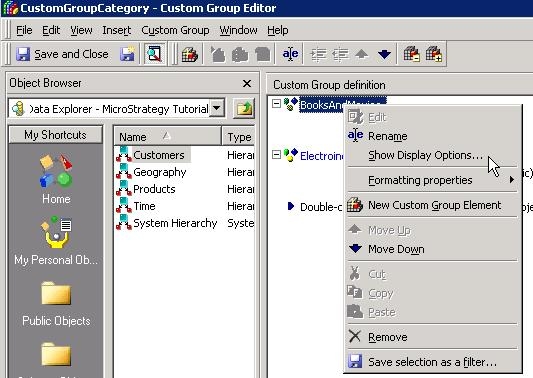Image resolution: width=533 pixels, height=378 pixels.
Task: Select the Time hierarchy row
Action: [x=185, y=206]
